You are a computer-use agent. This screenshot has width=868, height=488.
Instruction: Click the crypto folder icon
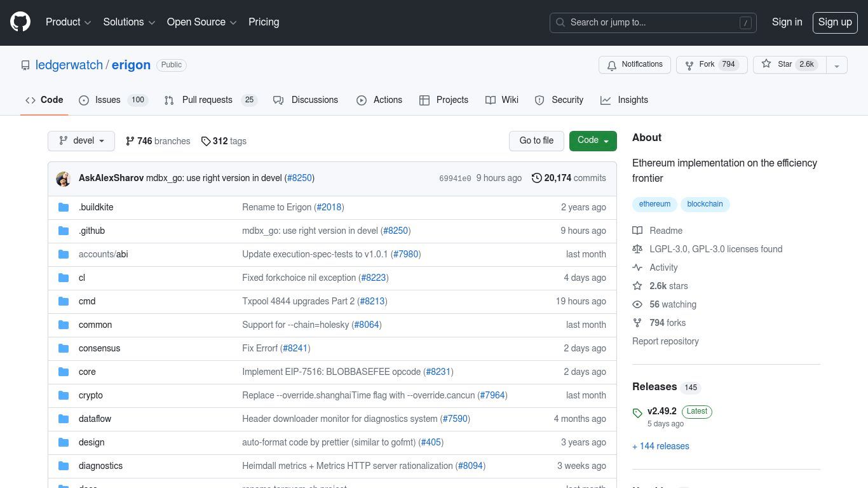click(64, 395)
